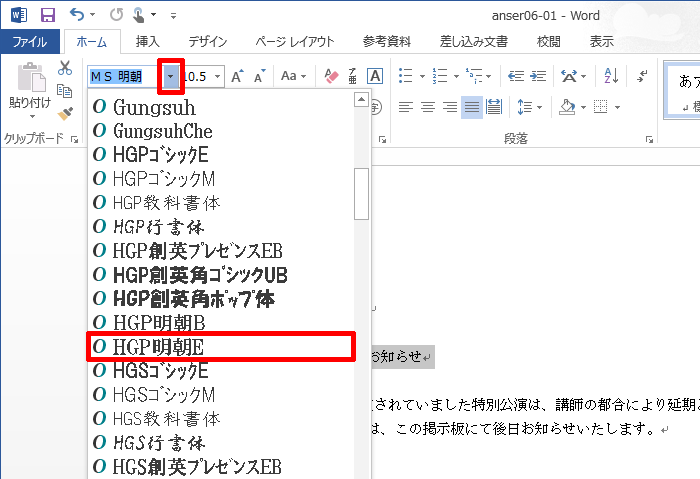The image size is (700, 479).
Task: Toggle the font name dropdown arrow
Action: click(x=171, y=76)
